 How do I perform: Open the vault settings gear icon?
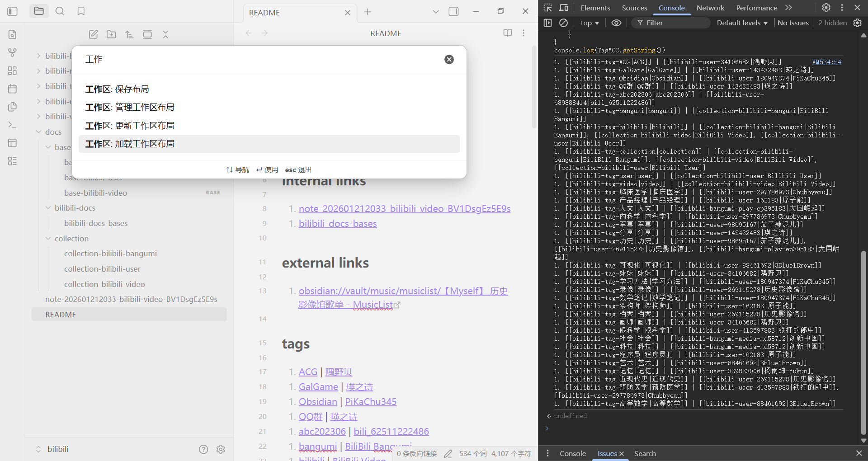221,449
